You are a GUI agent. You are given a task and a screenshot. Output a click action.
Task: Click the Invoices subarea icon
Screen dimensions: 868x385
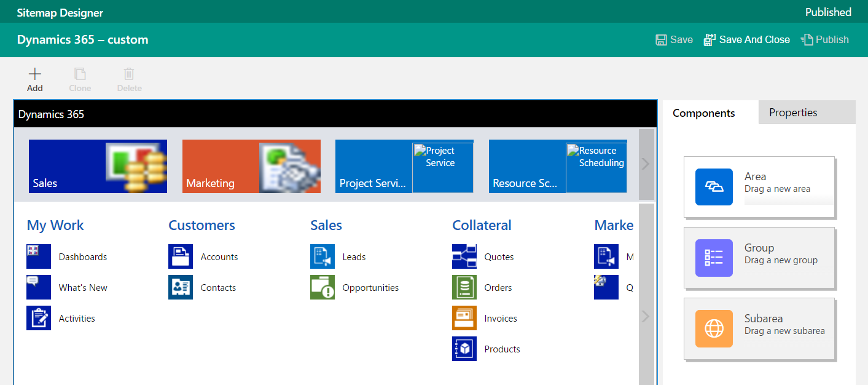point(464,318)
